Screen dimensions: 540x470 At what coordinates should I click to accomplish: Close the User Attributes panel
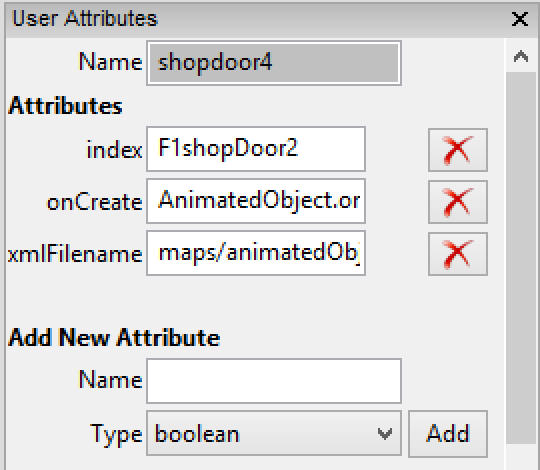coord(520,19)
